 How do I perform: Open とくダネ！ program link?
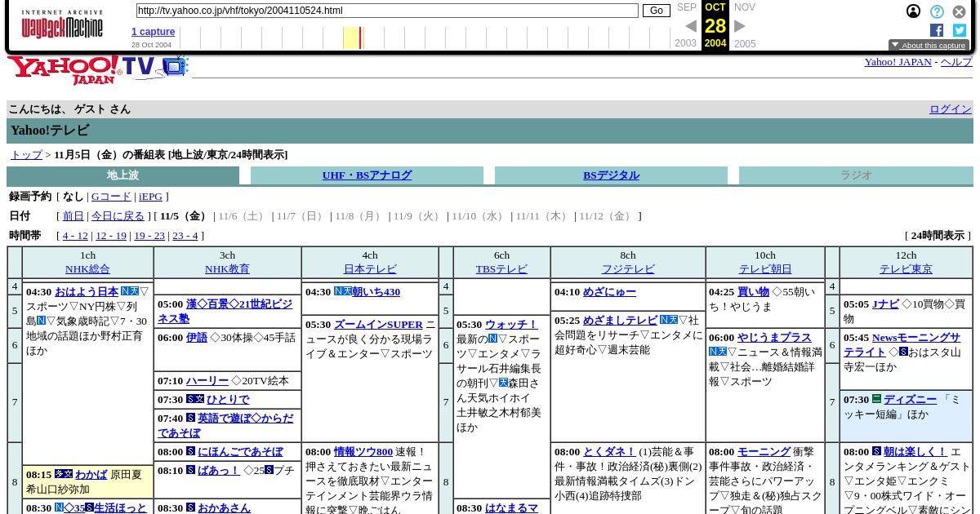pyautogui.click(x=609, y=452)
